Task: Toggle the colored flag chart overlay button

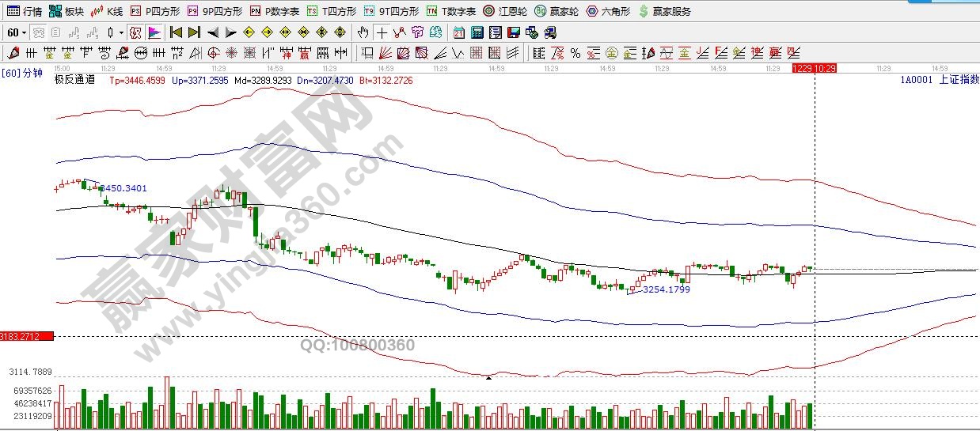Action: 154,32
